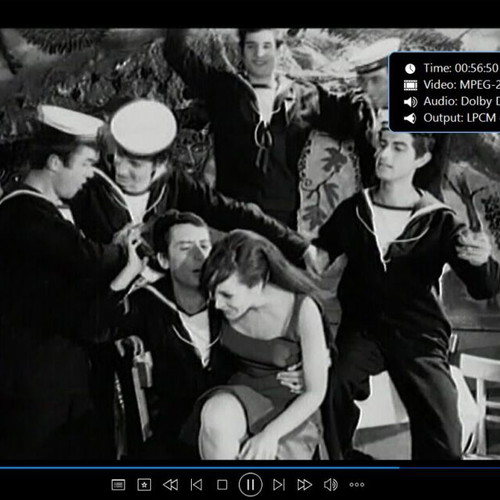This screenshot has height=500, width=500.
Task: Mute audio via the speaker icon
Action: point(331,485)
